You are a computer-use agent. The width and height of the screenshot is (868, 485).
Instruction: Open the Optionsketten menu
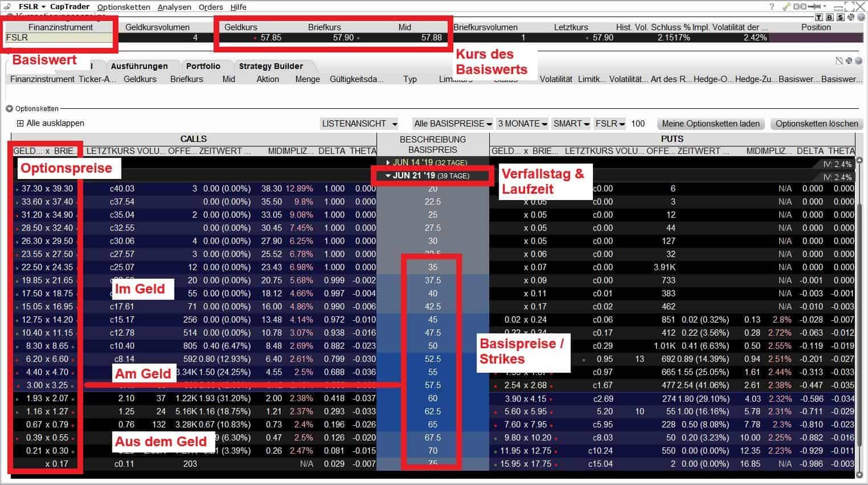pos(124,7)
